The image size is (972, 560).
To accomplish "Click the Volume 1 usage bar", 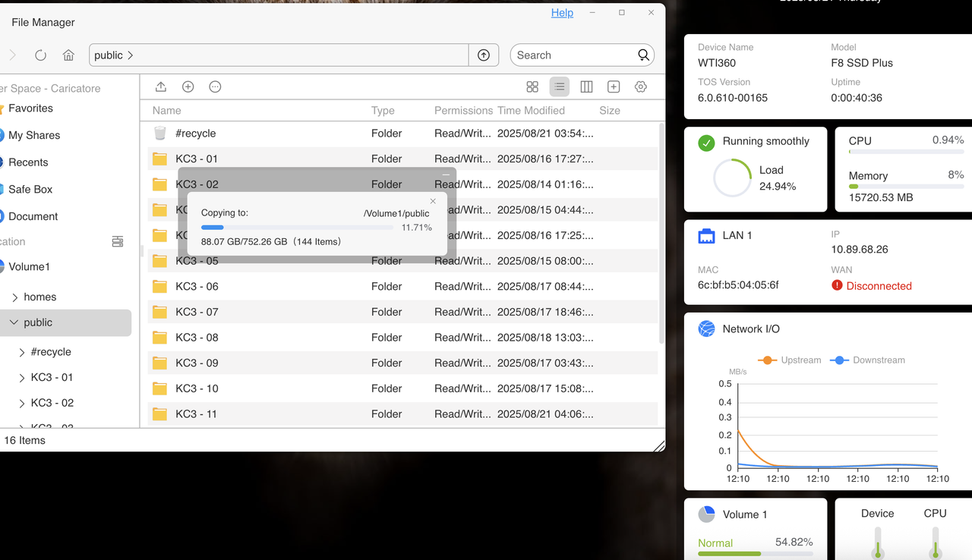I will (756, 554).
